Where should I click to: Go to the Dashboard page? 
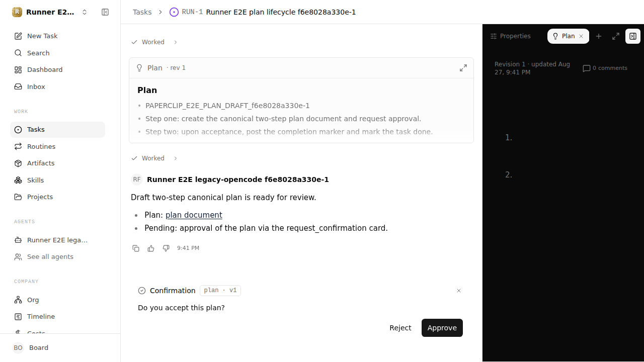pos(57,70)
